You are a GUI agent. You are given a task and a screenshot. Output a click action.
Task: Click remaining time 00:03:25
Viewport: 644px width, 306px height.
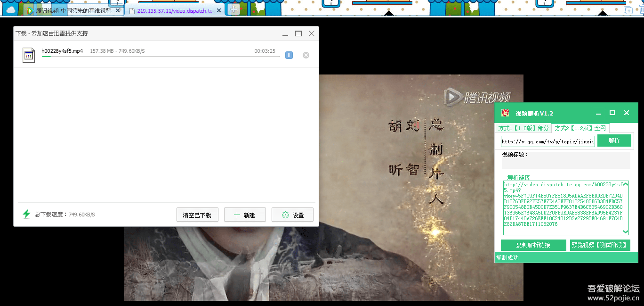(265, 51)
